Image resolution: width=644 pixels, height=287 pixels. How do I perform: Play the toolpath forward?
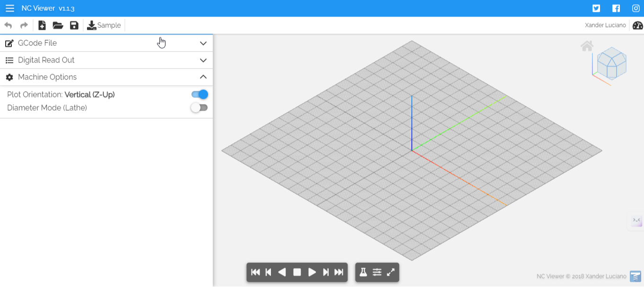[312, 272]
